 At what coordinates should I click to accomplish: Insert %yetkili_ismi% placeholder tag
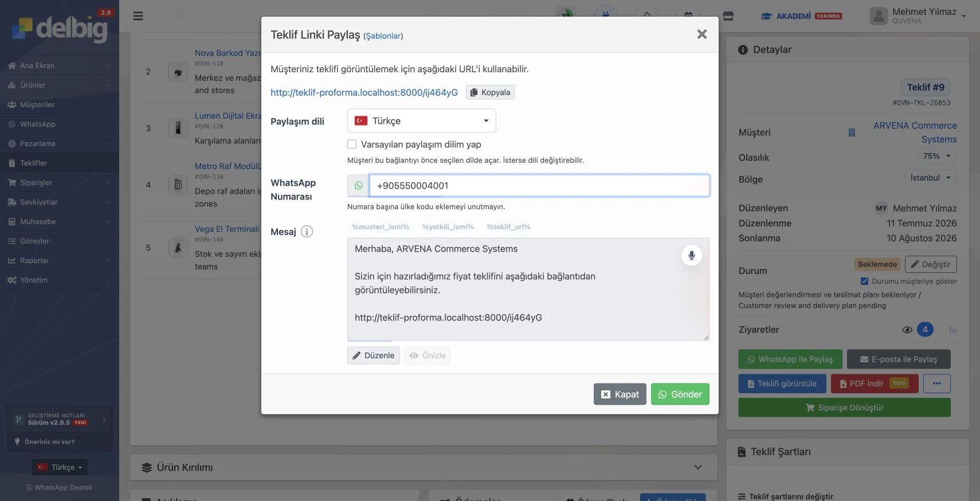(x=448, y=227)
